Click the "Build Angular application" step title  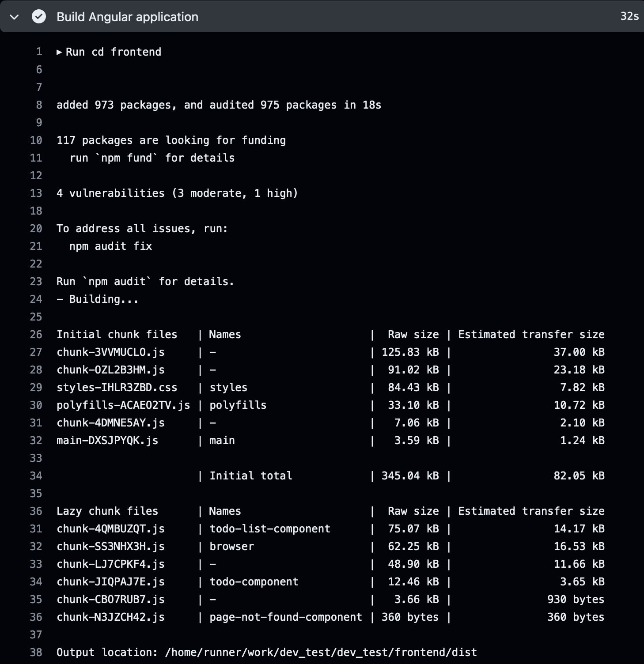pos(127,17)
